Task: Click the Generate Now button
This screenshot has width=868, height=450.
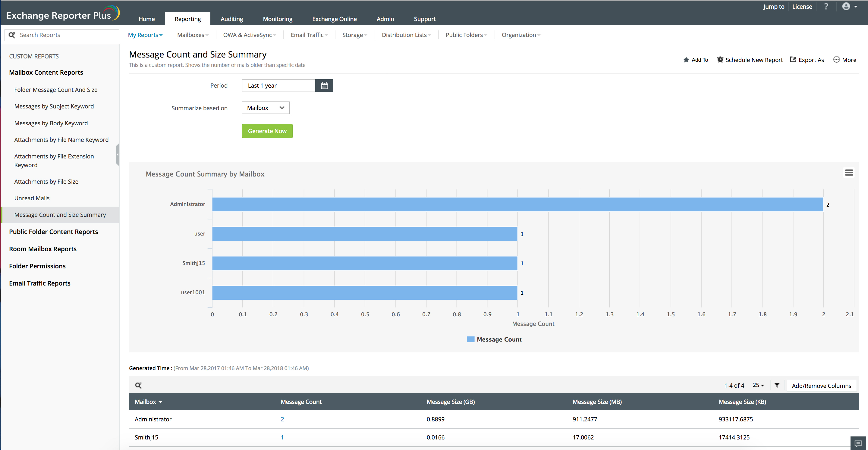Action: [267, 131]
